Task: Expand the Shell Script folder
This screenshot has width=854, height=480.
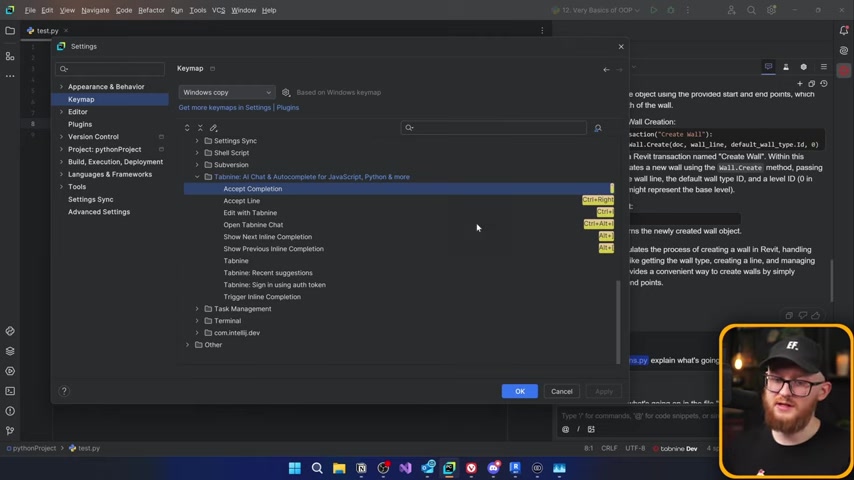Action: (x=197, y=153)
